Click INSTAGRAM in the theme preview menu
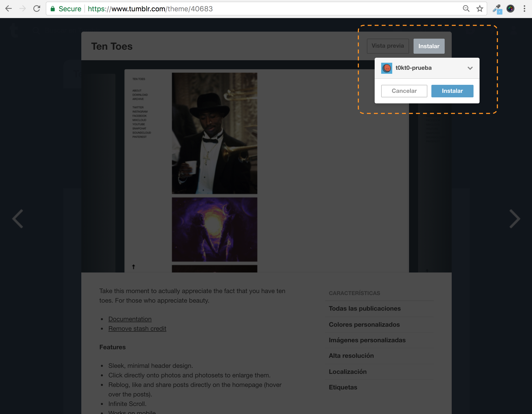The width and height of the screenshot is (532, 414). pos(140,112)
